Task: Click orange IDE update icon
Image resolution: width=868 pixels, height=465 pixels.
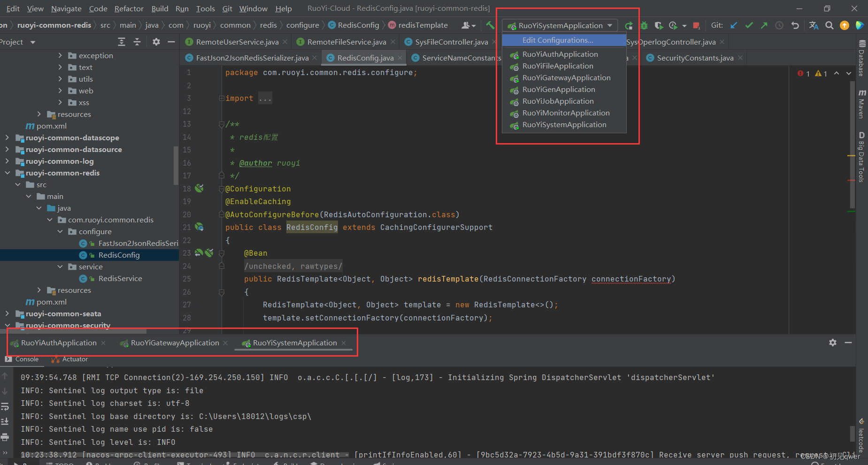Action: [845, 25]
